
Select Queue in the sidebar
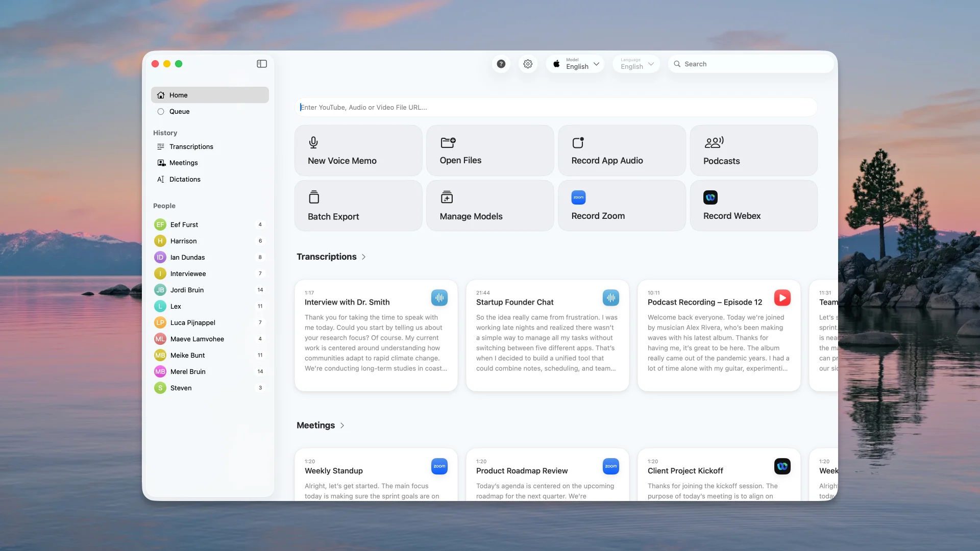tap(179, 111)
